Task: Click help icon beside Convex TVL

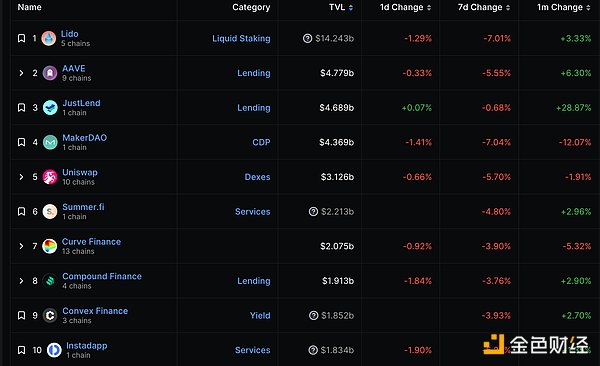Action: coord(313,315)
